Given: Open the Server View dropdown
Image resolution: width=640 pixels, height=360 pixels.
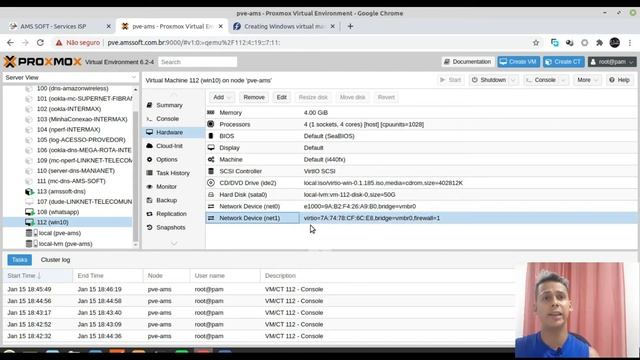Looking at the screenshot, I should tap(70, 78).
